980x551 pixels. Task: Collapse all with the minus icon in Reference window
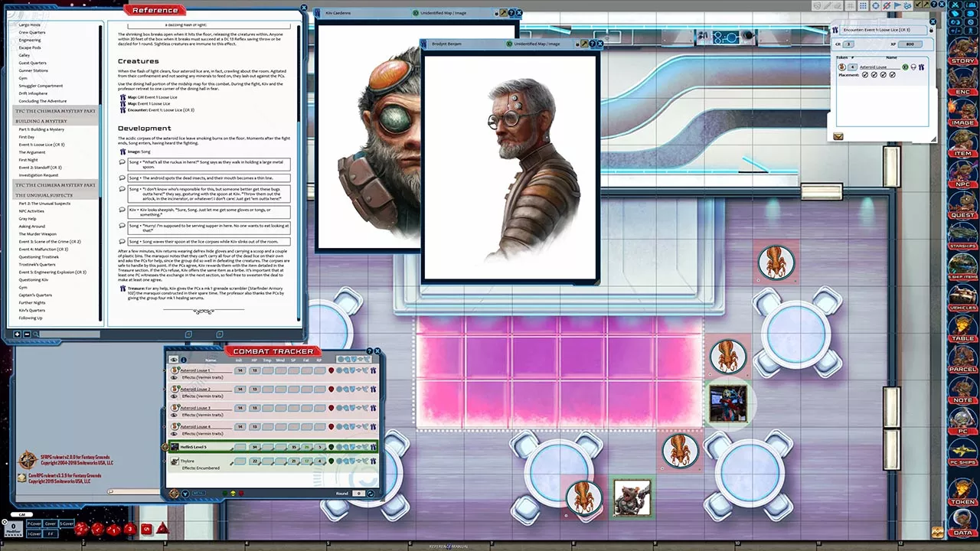click(x=27, y=334)
